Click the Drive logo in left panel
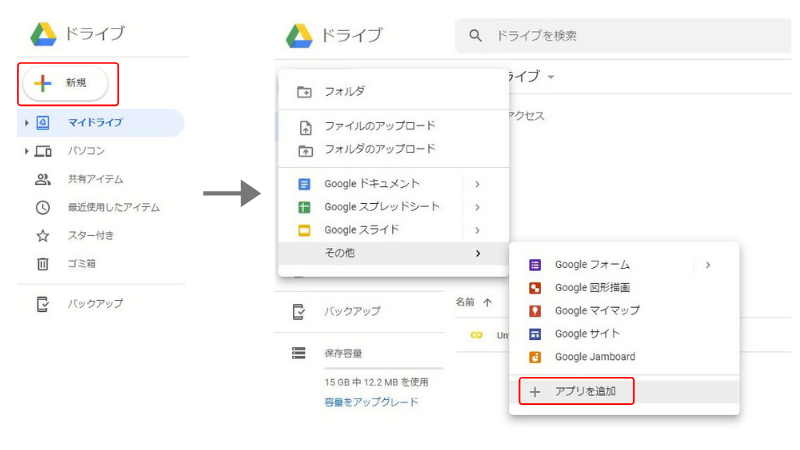Screen dimensions: 800x450 point(43,34)
